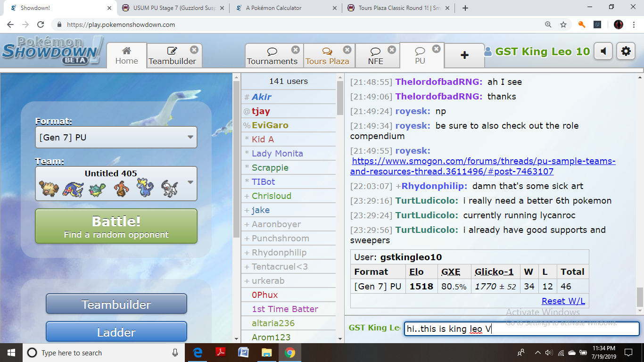Mute sound with the speaker icon

(x=603, y=51)
